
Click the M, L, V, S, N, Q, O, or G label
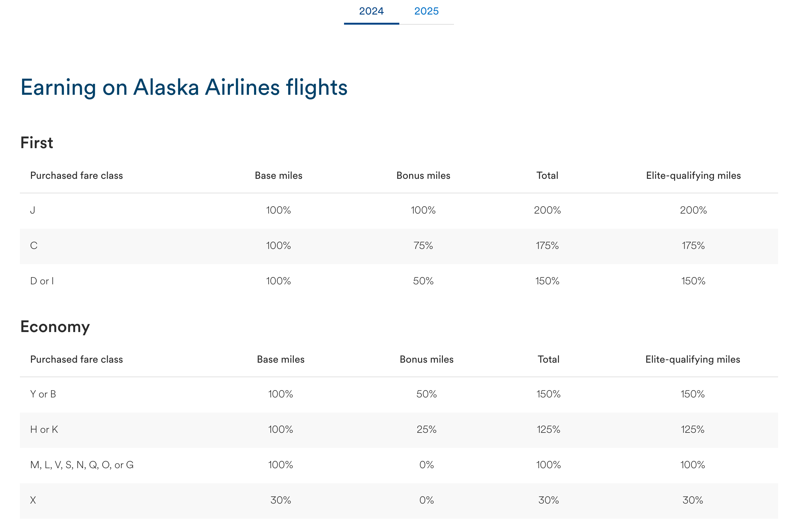(82, 465)
